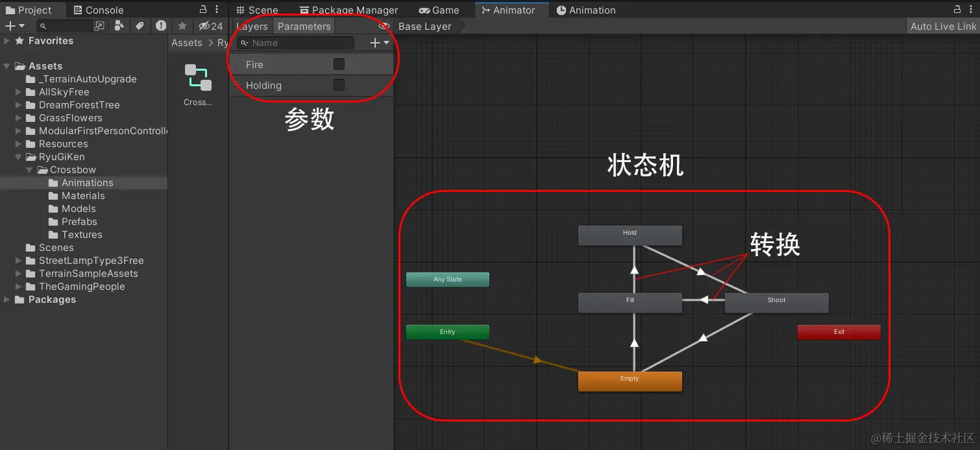Select the Fire parameter name
Screen dimensions: 980x450
pos(254,64)
